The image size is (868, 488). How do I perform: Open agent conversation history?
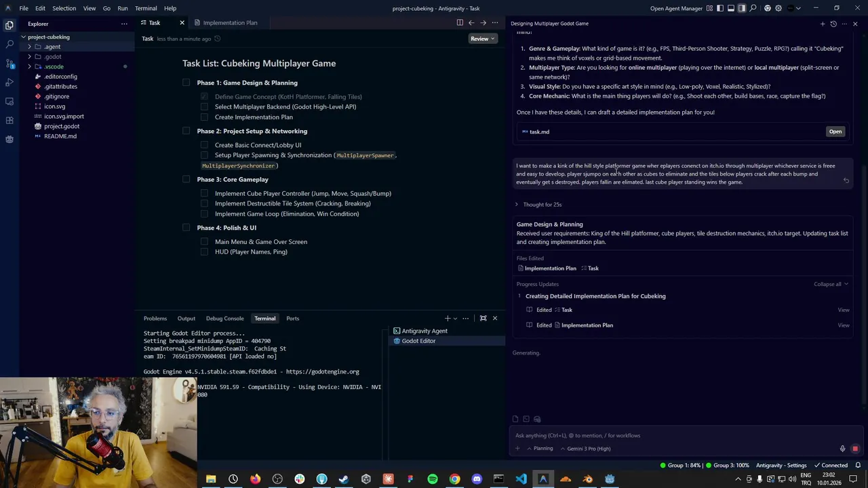point(833,24)
